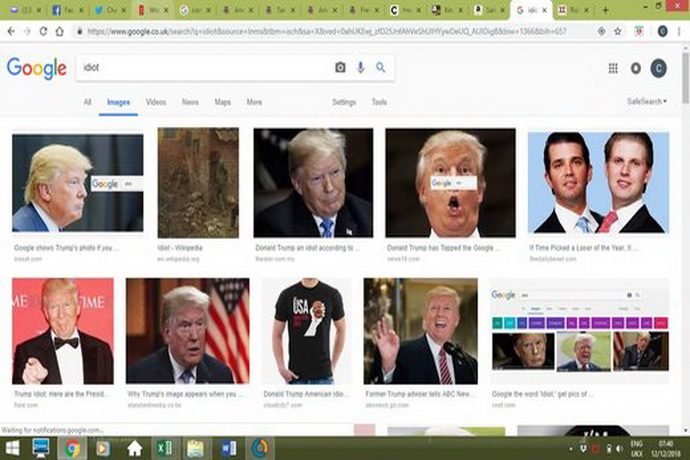
Task: Click the microphone voice search icon
Action: pyautogui.click(x=360, y=67)
